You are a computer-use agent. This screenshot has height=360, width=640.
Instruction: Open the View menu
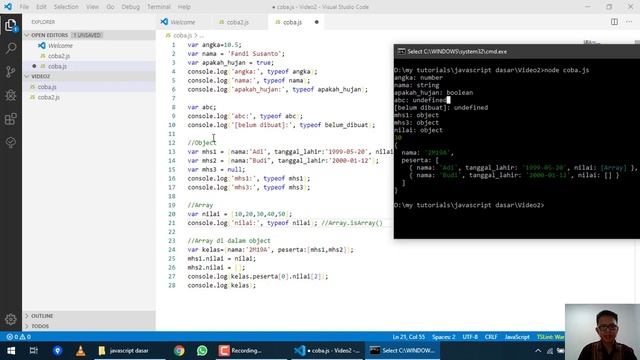pyautogui.click(x=92, y=7)
